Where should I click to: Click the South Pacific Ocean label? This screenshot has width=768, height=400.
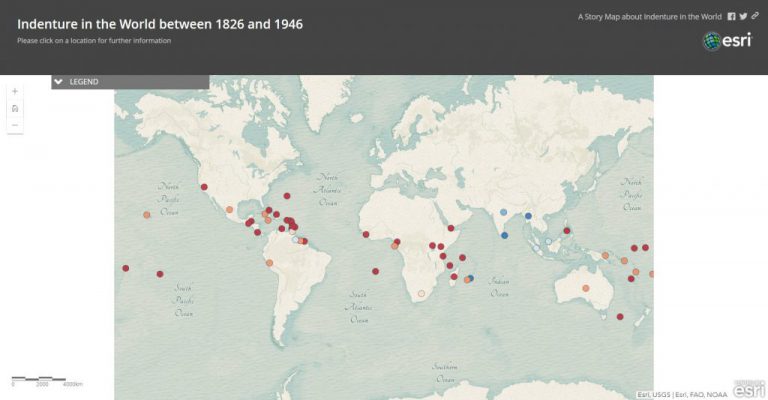183,300
